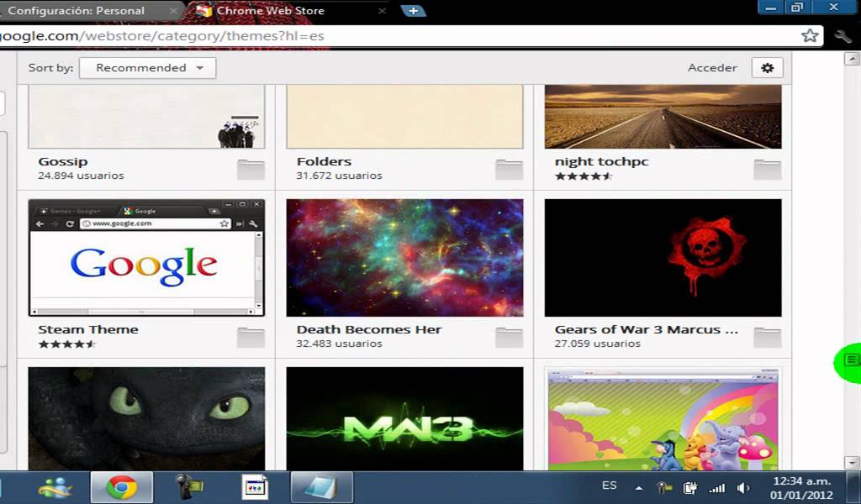Expand the Recommended sort dropdown
This screenshot has width=861, height=504.
[148, 68]
